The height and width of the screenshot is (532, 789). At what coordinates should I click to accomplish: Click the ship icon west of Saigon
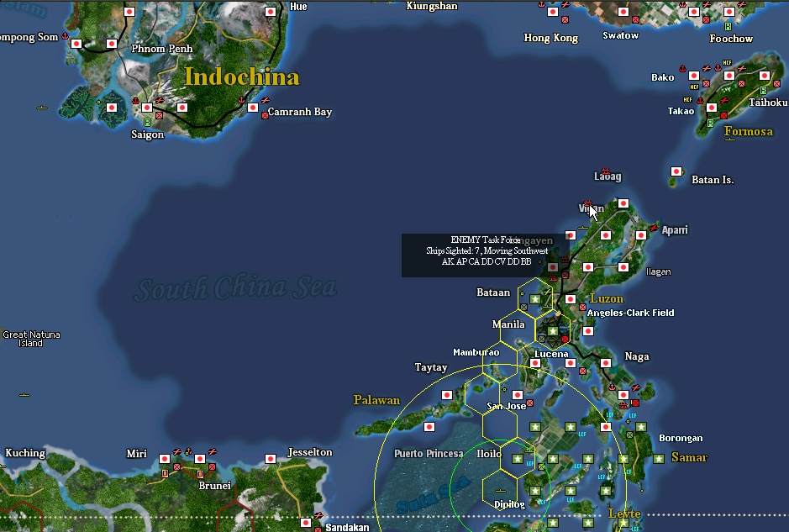[x=42, y=108]
